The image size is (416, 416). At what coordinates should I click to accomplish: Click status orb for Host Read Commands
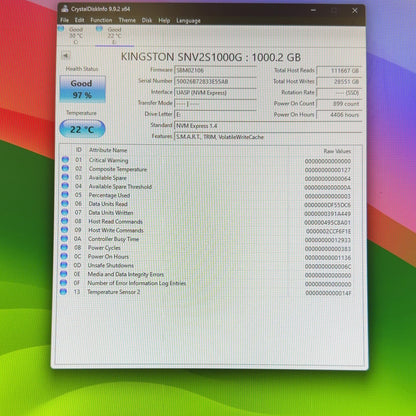(65, 221)
